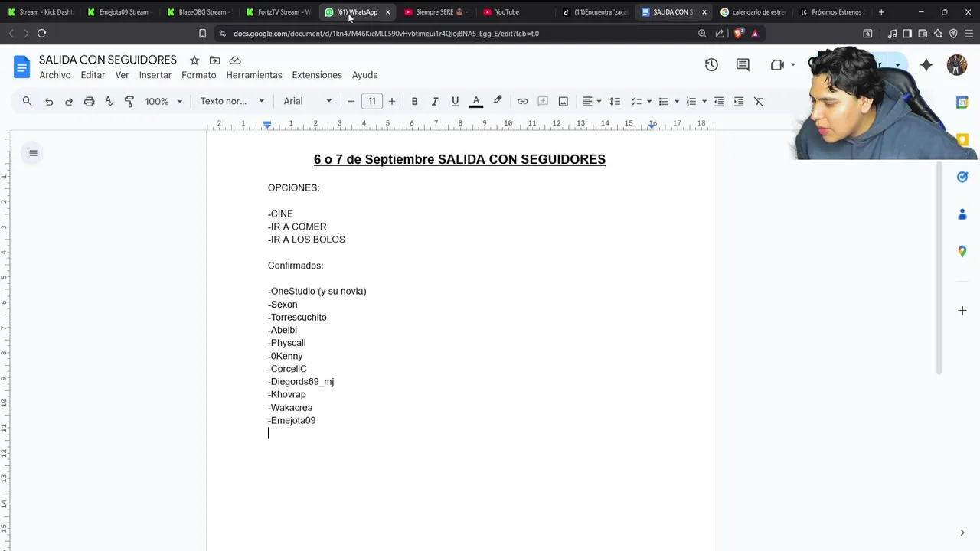Open version history clock icon
Image resolution: width=980 pixels, height=551 pixels.
(x=711, y=65)
